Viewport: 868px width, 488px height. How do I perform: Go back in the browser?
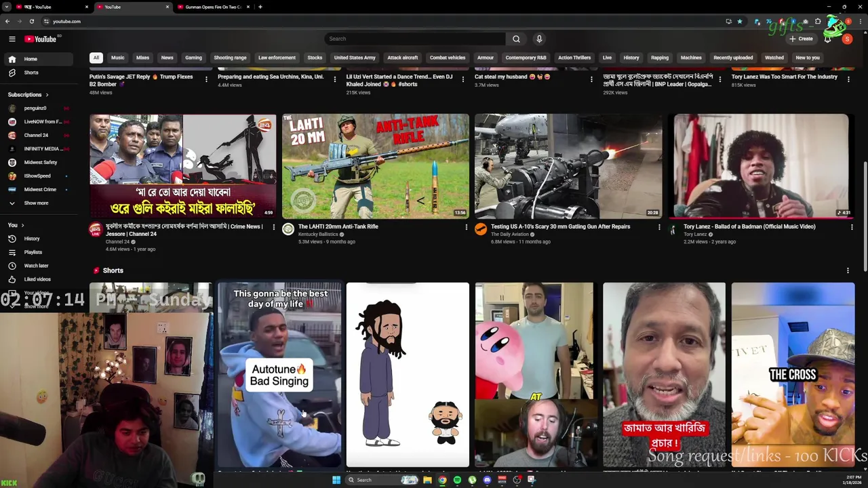click(7, 21)
